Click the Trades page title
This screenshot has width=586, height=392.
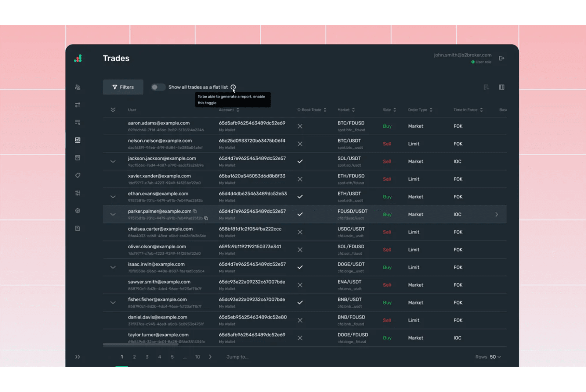coord(116,58)
